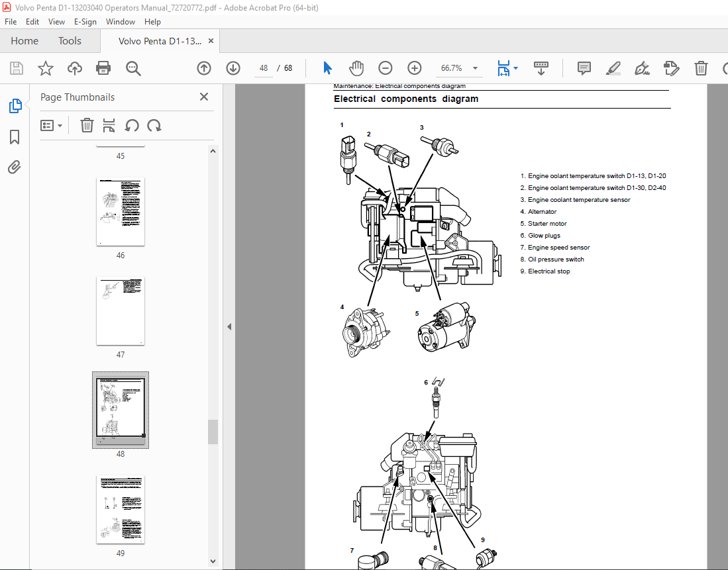Open the Find text search tool
Screen dimensions: 728x570
click(133, 68)
